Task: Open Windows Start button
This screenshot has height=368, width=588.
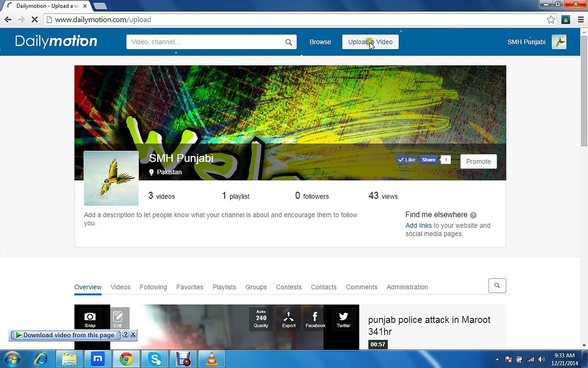Action: click(x=12, y=359)
